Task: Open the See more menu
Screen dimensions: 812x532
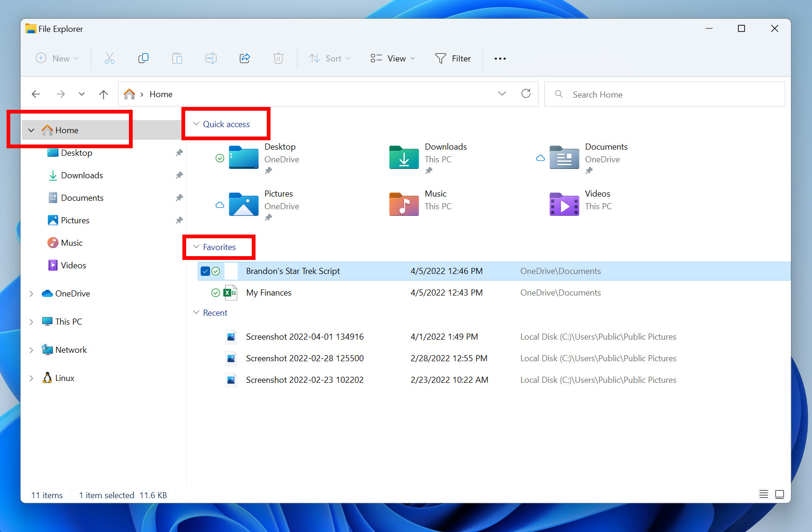Action: point(500,58)
